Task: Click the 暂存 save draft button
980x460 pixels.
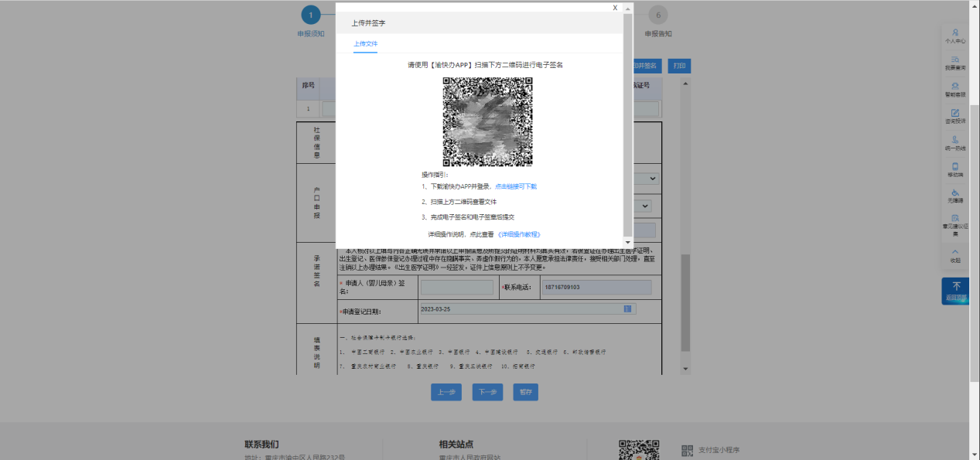Action: [x=526, y=392]
